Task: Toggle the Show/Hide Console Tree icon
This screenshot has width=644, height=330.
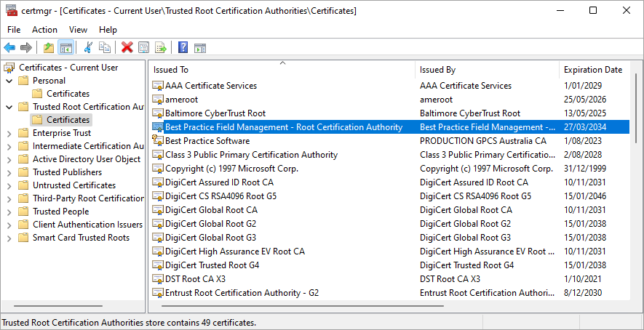Action: pyautogui.click(x=65, y=48)
